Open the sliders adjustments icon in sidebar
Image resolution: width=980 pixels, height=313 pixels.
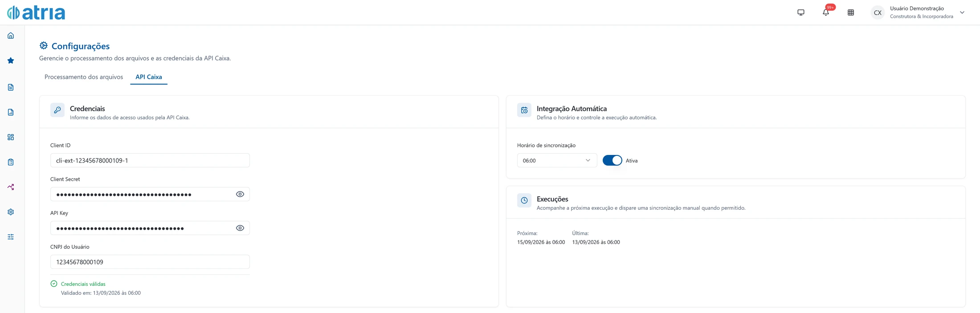11,237
